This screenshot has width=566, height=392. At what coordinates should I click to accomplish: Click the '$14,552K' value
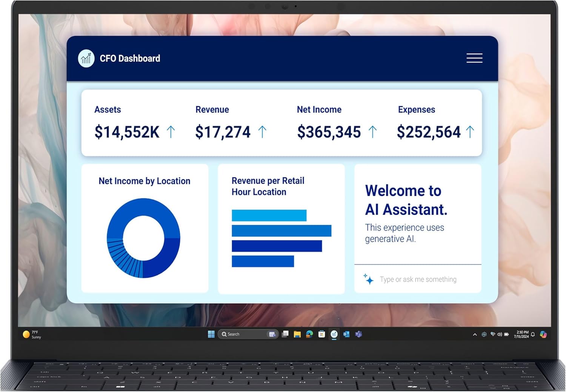[127, 132]
